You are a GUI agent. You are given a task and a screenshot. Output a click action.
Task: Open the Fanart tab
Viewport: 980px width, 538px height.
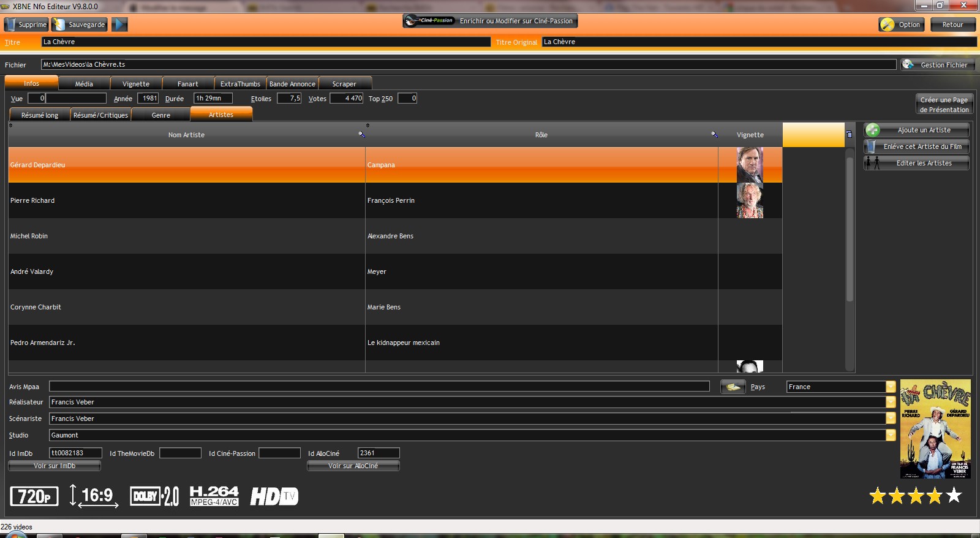click(x=188, y=84)
